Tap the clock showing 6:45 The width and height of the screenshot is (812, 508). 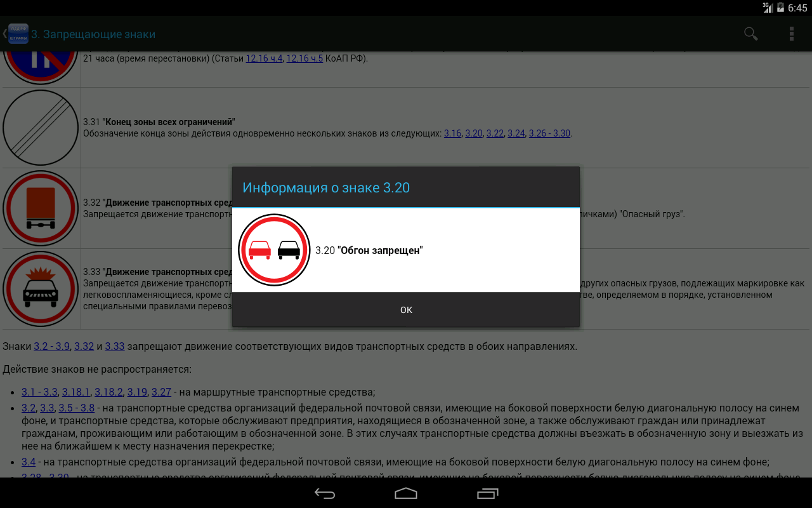click(x=797, y=8)
